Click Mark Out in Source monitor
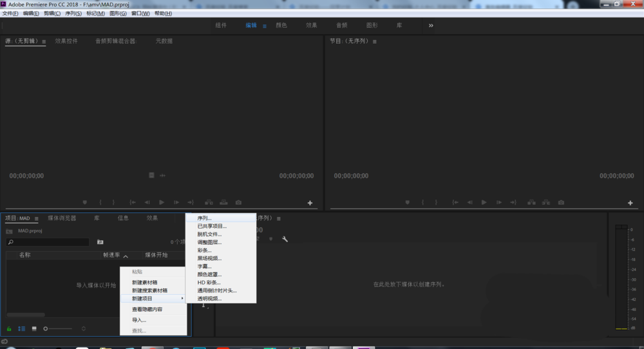This screenshot has height=349, width=644. point(113,202)
